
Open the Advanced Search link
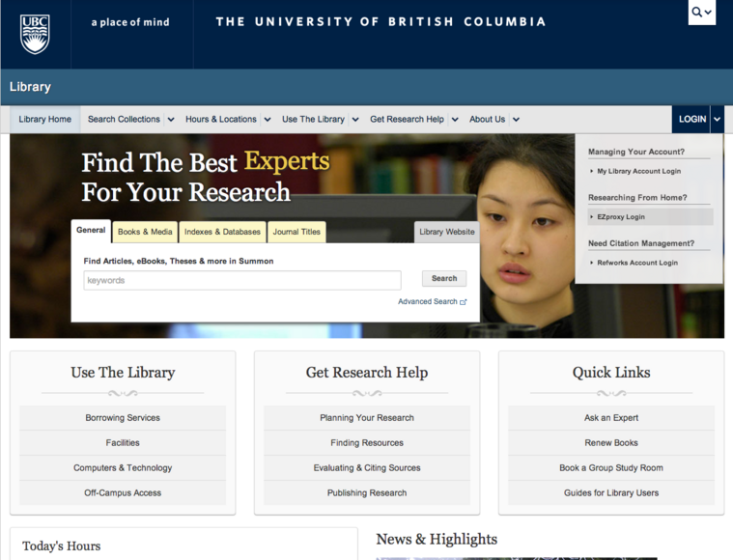coord(427,302)
